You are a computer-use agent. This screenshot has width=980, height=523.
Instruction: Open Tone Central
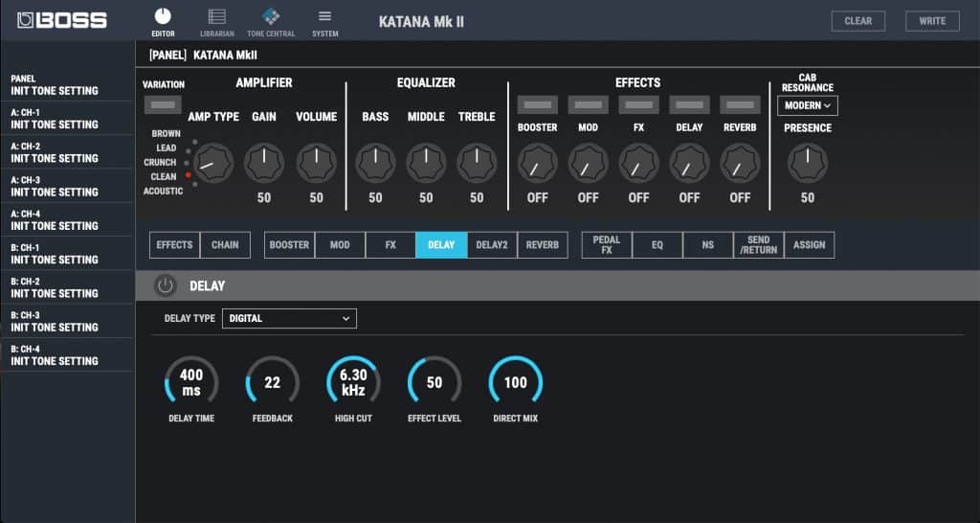click(x=271, y=23)
